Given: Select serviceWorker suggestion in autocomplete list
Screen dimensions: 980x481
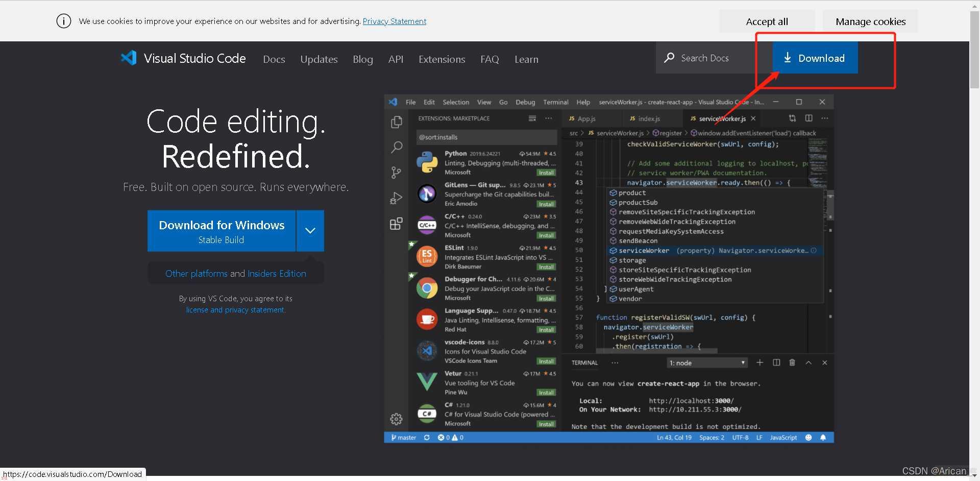Looking at the screenshot, I should pyautogui.click(x=715, y=251).
